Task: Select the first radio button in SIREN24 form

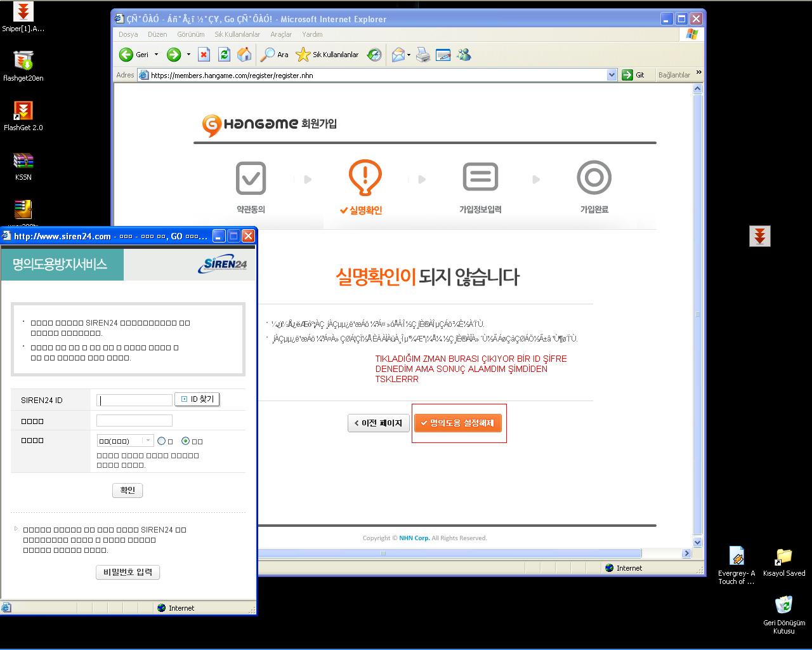Action: tap(162, 441)
